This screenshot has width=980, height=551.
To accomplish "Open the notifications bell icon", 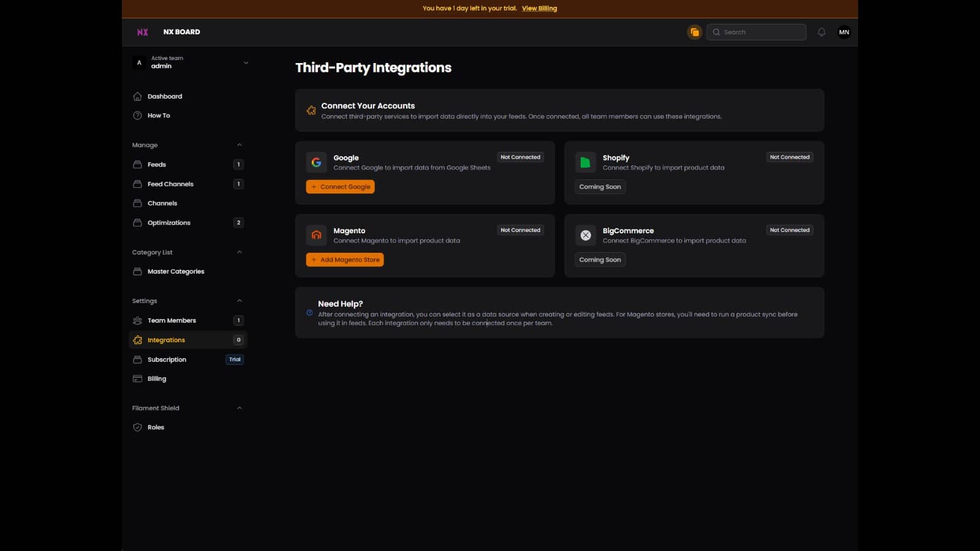I will coord(821,32).
